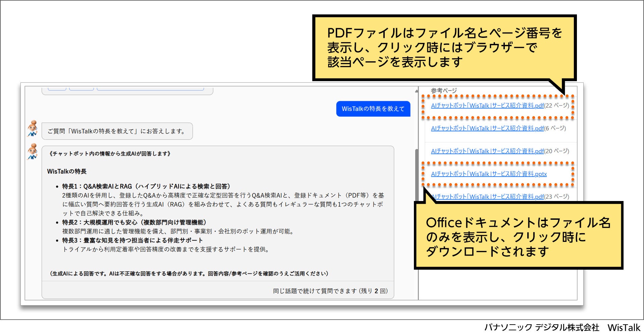The height and width of the screenshot is (335, 644).
Task: Click the '《チャットボット内の情報から生成AIが回答します》' notice
Action: (110, 154)
